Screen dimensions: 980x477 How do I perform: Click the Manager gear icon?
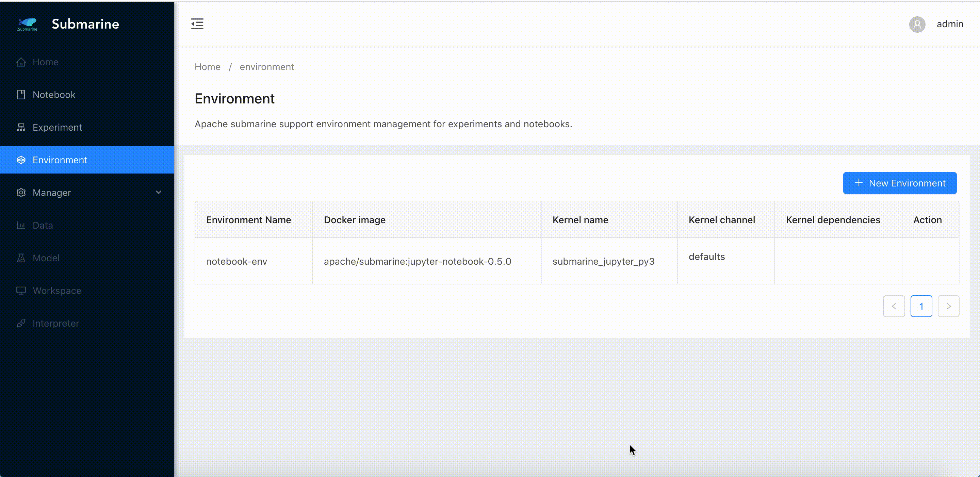click(21, 193)
